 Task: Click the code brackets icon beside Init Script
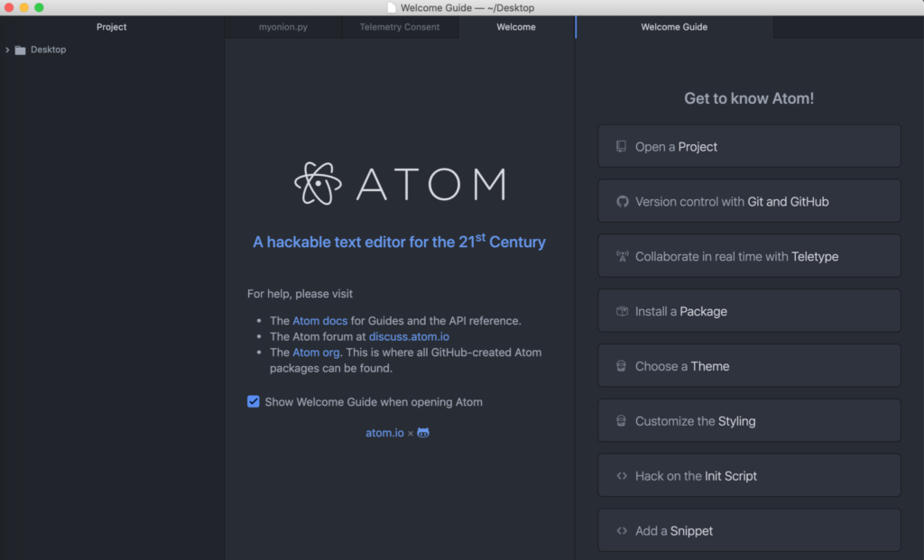tap(622, 476)
